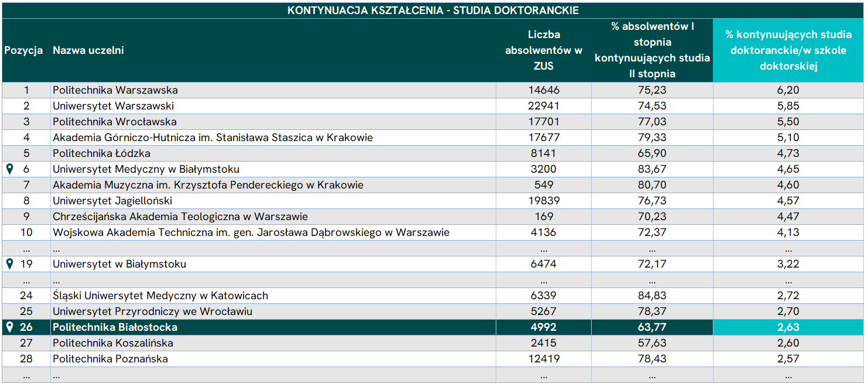
Task: Click the value "72,17"
Action: (652, 264)
